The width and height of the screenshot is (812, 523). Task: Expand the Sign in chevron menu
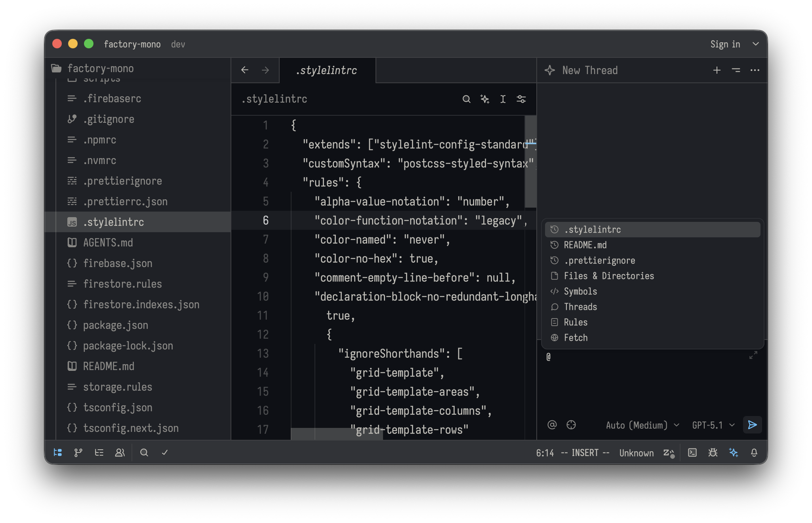(x=756, y=44)
